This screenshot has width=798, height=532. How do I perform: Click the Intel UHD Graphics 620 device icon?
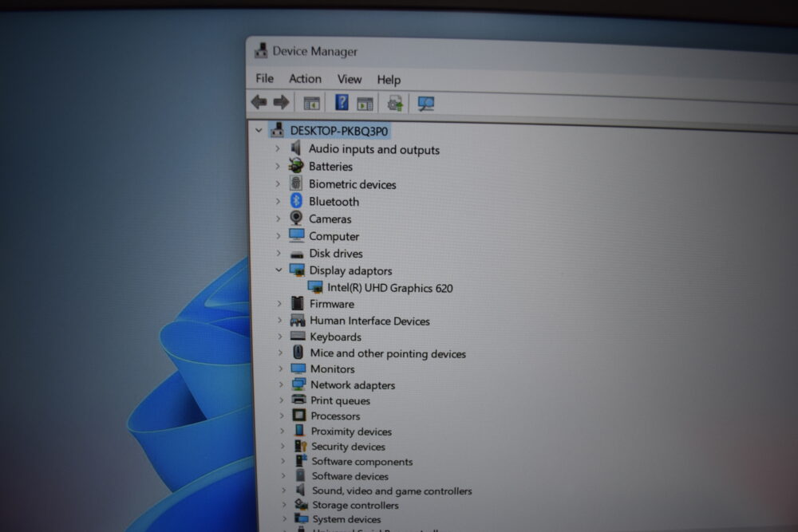tap(315, 287)
